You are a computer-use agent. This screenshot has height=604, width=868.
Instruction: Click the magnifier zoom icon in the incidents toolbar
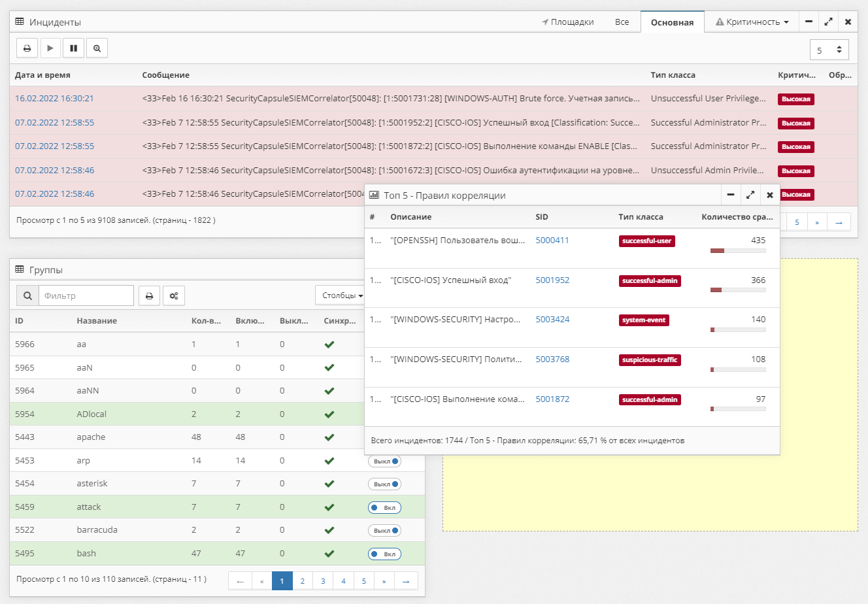coord(97,48)
